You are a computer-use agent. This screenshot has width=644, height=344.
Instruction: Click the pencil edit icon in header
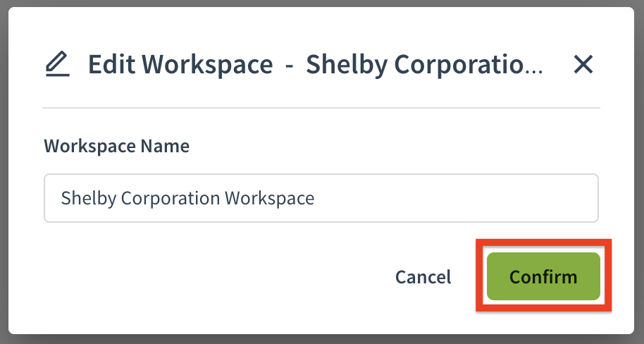coord(57,63)
